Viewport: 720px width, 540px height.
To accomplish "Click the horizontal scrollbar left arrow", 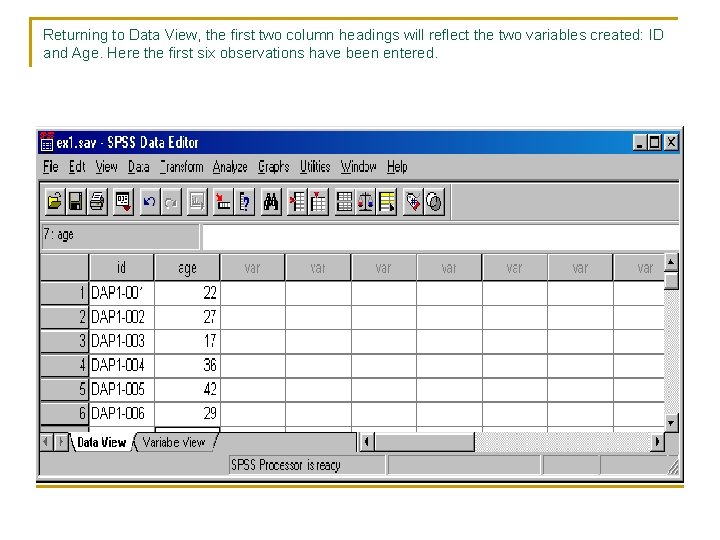I will coord(366,442).
